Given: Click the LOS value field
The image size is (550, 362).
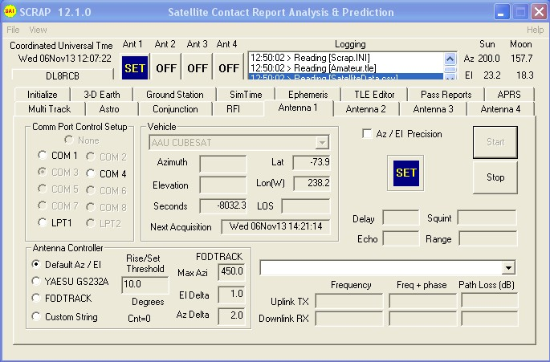Looking at the screenshot, I should [x=306, y=206].
